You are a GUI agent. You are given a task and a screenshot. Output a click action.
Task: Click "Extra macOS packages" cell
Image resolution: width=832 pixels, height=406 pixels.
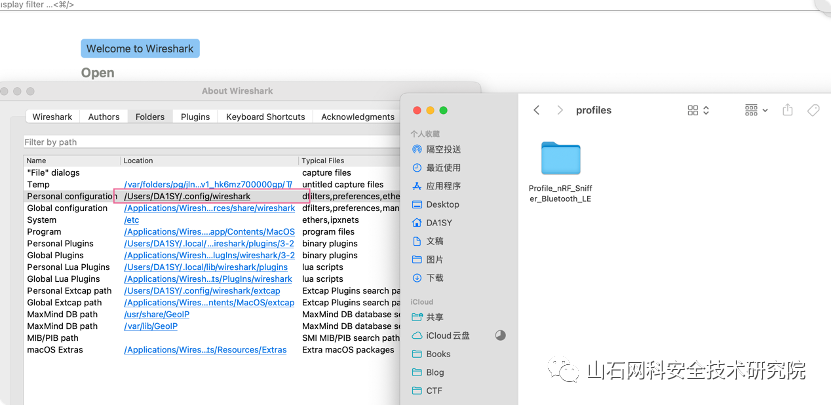click(348, 350)
